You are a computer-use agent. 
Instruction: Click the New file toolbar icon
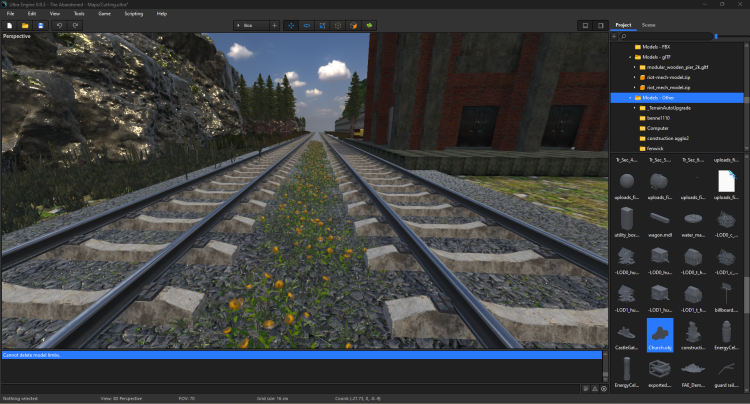10,25
